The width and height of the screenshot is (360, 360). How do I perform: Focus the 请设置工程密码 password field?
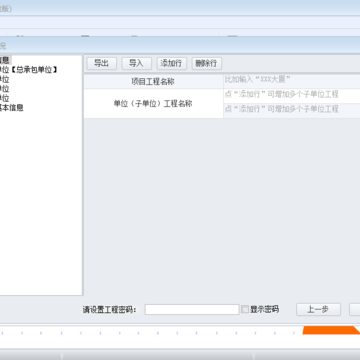pos(192,309)
